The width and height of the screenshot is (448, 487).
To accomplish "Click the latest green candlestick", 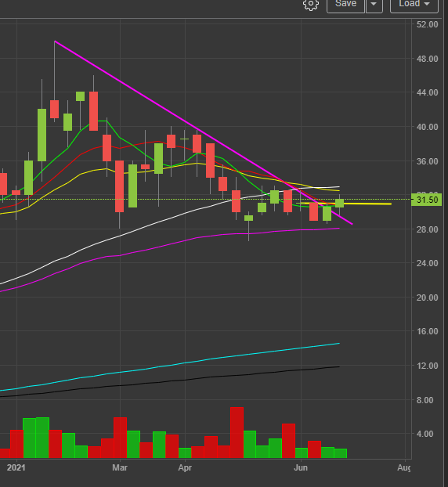I will coord(340,203).
